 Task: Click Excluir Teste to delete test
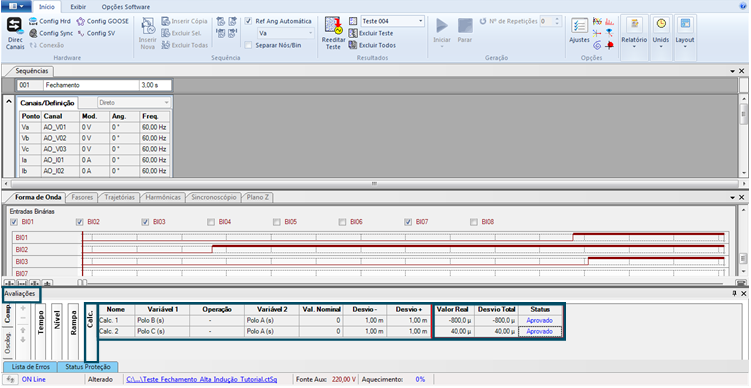click(371, 34)
